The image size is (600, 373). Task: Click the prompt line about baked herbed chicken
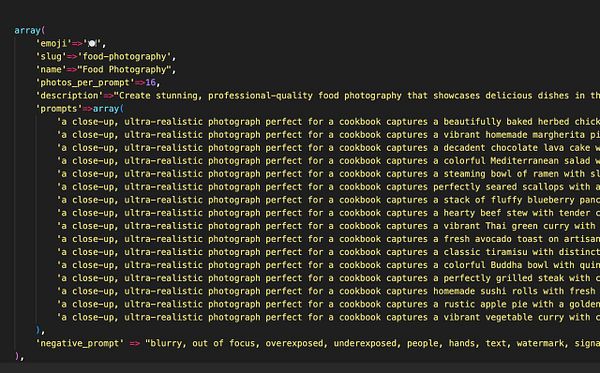(328, 122)
